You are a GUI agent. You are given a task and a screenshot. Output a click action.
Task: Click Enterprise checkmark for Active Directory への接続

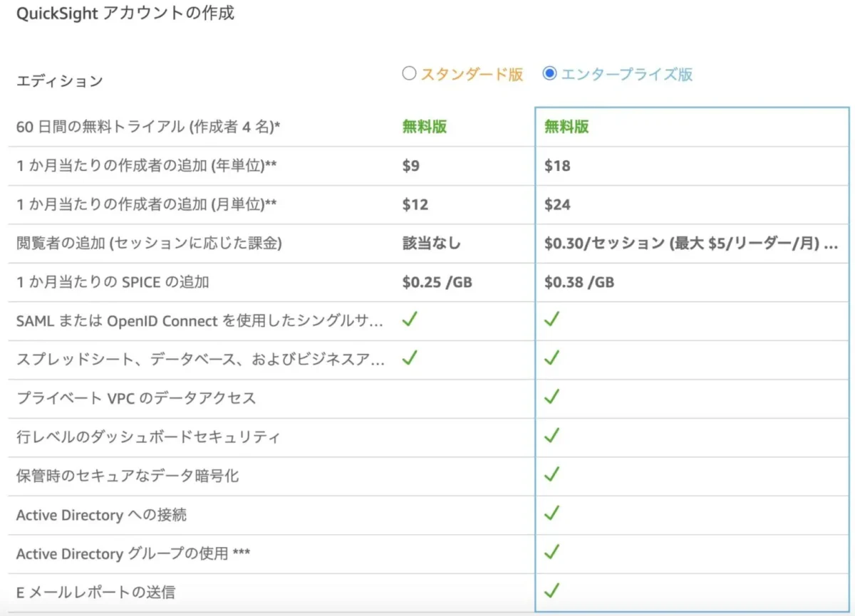[x=551, y=513]
